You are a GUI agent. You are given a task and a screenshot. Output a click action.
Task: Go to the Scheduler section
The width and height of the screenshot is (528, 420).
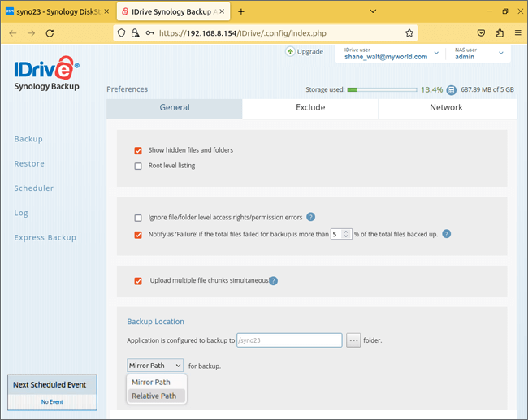point(34,188)
